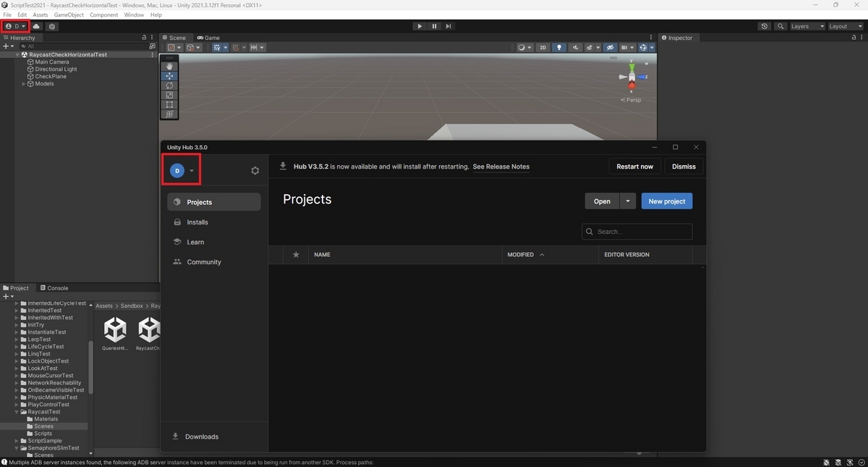This screenshot has height=467, width=868.
Task: Open Layout dropdown in Unity toolbar
Action: pyautogui.click(x=846, y=26)
